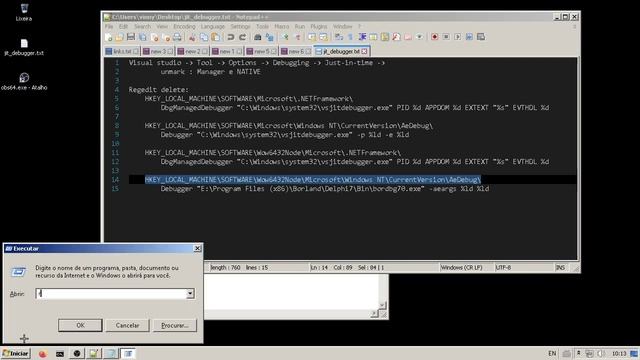Undo the last edit via toolbar
The height and width of the screenshot is (360, 640).
pos(231,37)
